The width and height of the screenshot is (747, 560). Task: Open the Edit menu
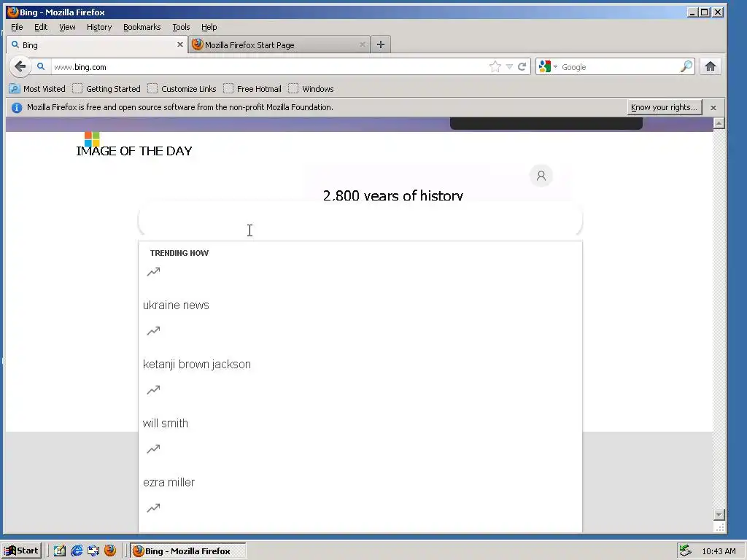pyautogui.click(x=41, y=27)
